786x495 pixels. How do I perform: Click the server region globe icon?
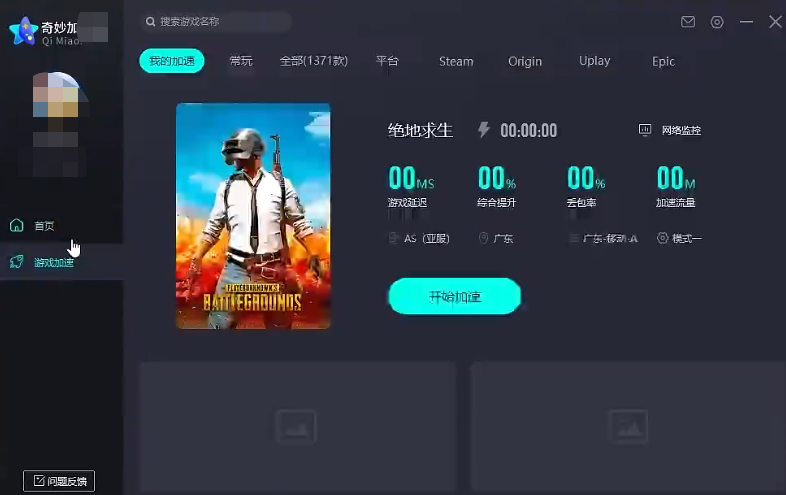click(x=394, y=238)
